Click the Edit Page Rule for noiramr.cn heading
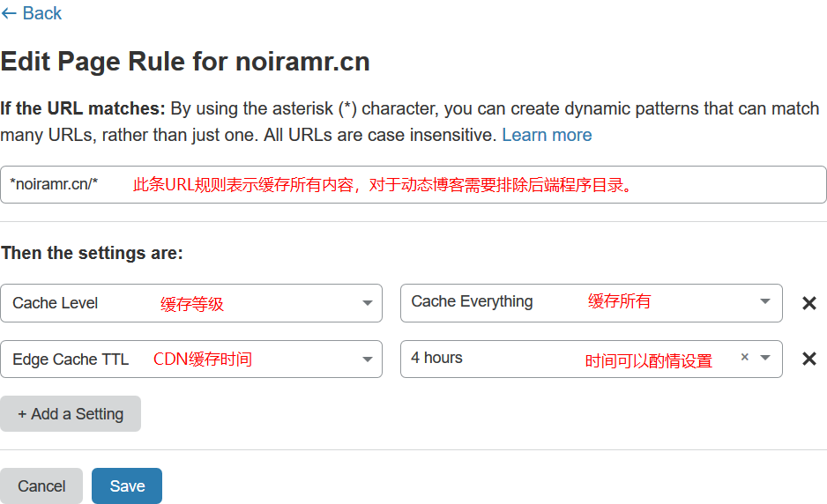The width and height of the screenshot is (827, 504). [x=185, y=62]
